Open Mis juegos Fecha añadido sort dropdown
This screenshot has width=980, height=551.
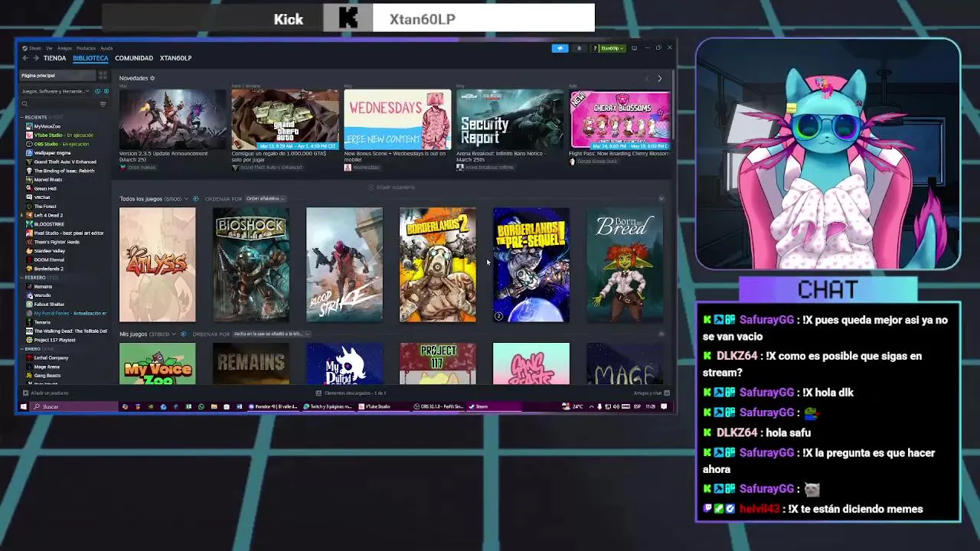[272, 334]
